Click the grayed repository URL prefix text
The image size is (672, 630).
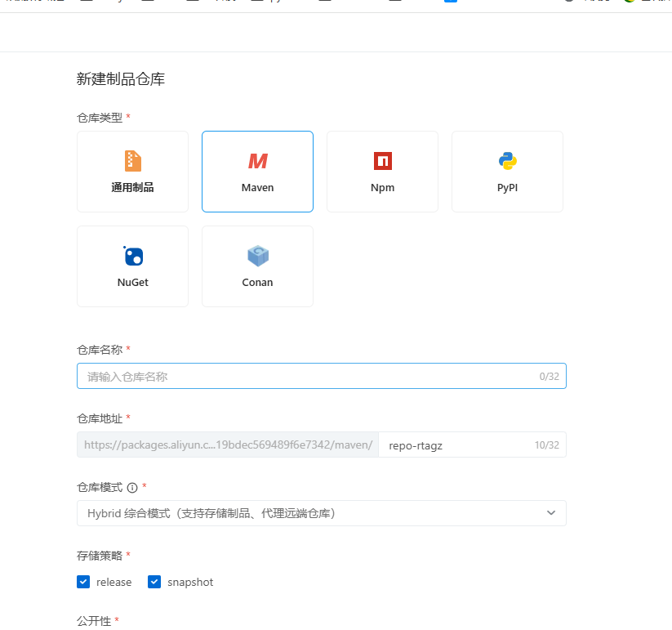(229, 445)
